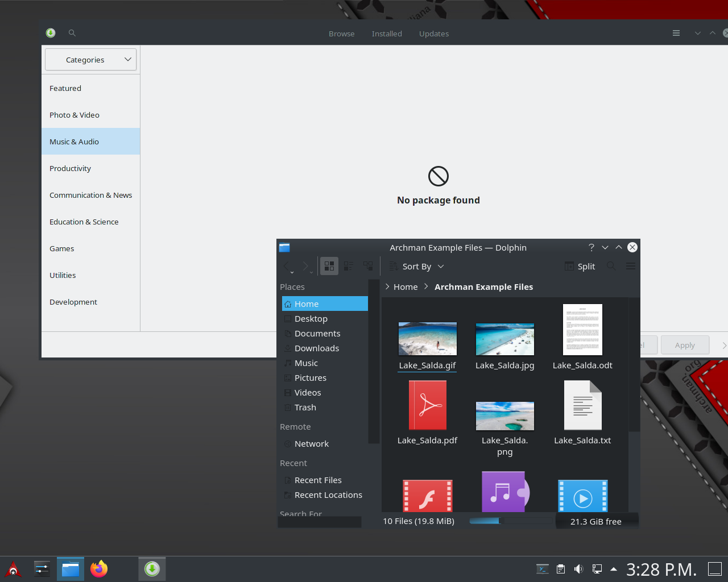The height and width of the screenshot is (582, 728).
Task: Toggle Split view in Dolphin
Action: coord(580,266)
